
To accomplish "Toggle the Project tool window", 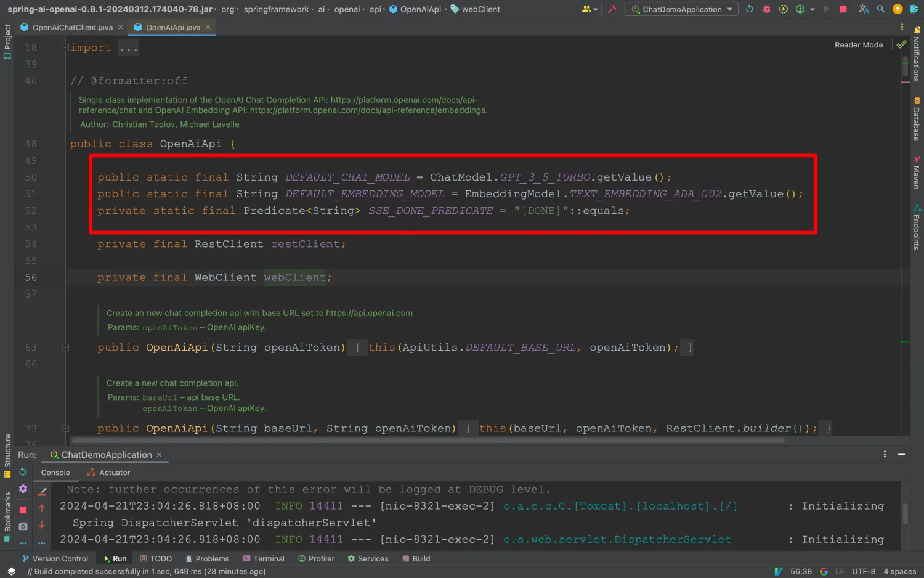I will click(7, 41).
